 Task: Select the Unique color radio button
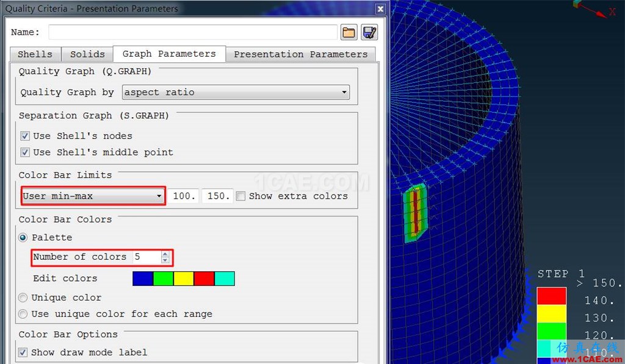point(23,298)
